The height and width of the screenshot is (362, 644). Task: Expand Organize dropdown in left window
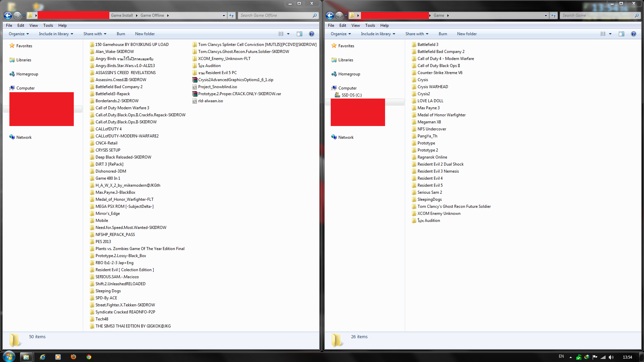19,34
